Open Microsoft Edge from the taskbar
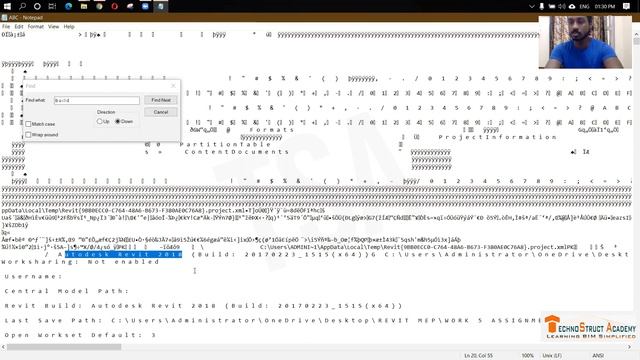 click(68, 6)
